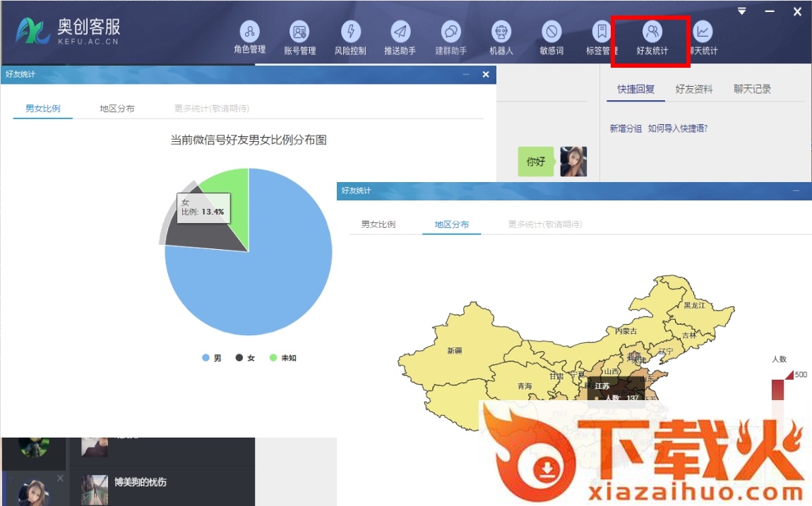812x506 pixels.
Task: Click the 敏感词 sensitive words icon
Action: pos(551,32)
